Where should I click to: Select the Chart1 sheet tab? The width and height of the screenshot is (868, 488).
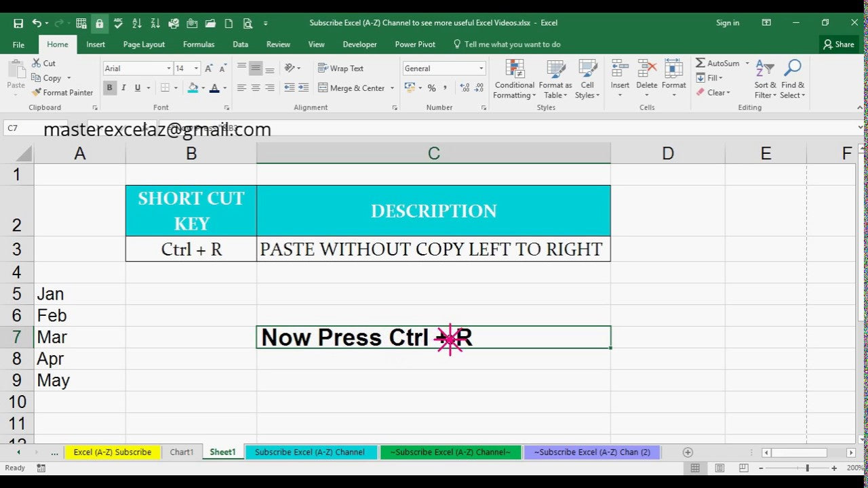click(181, 451)
